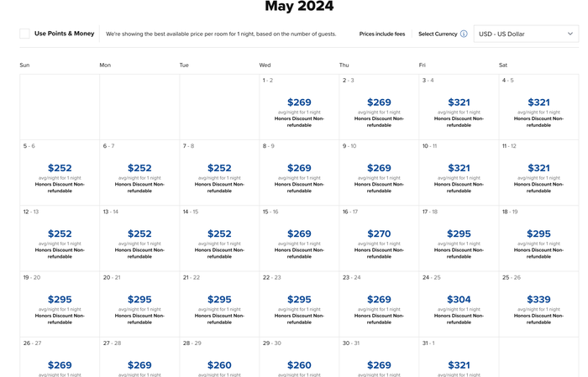This screenshot has width=588, height=377.
Task: Choose the May 8 - 9 night at $269
Action: (x=299, y=173)
